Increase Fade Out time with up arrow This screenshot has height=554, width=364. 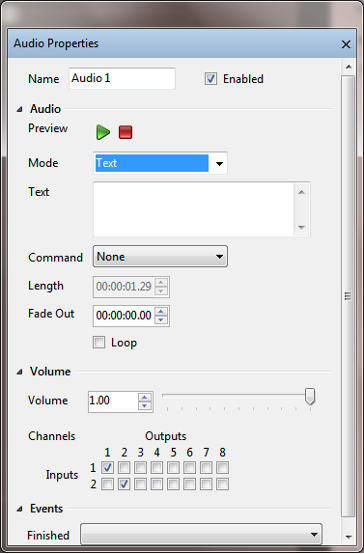click(x=161, y=312)
